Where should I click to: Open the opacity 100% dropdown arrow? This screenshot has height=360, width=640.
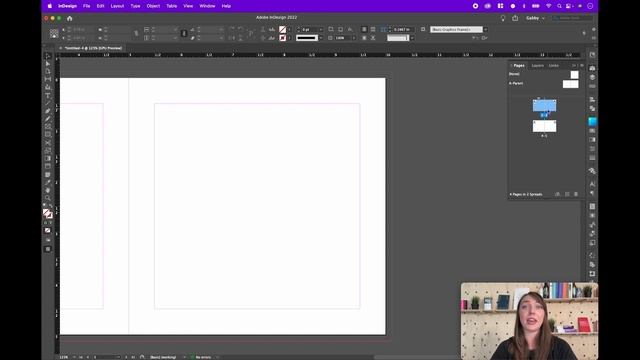click(x=354, y=38)
